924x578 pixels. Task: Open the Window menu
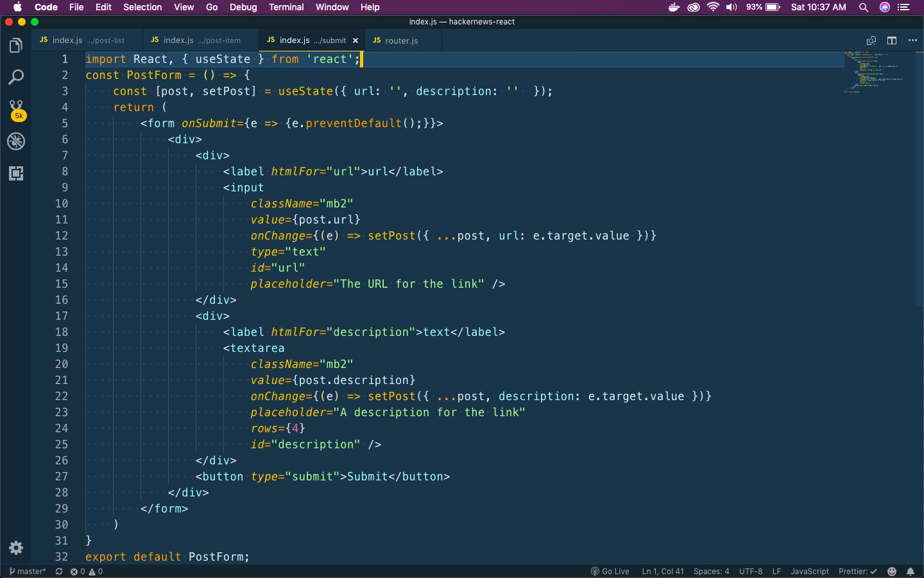pyautogui.click(x=332, y=7)
